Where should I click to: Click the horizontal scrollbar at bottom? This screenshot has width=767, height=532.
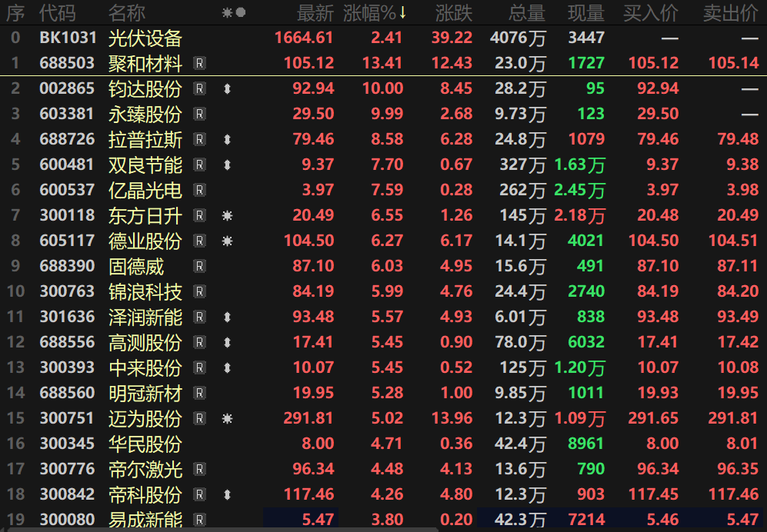pos(222,530)
